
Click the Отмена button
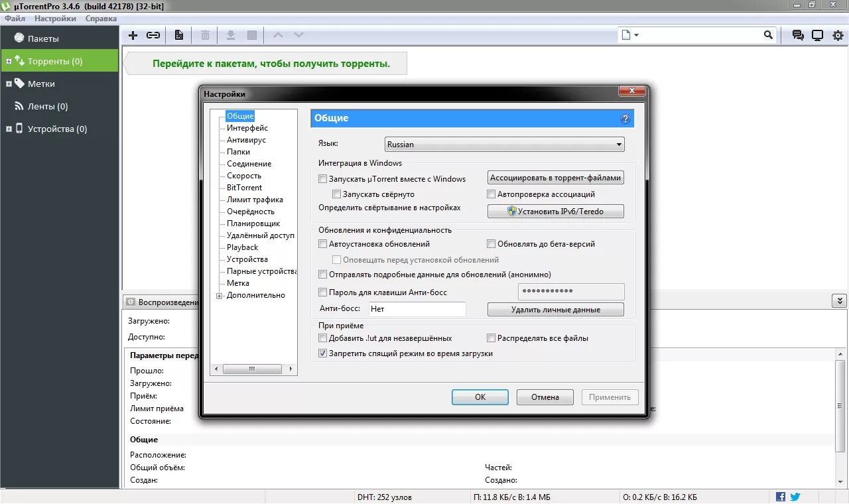point(545,397)
